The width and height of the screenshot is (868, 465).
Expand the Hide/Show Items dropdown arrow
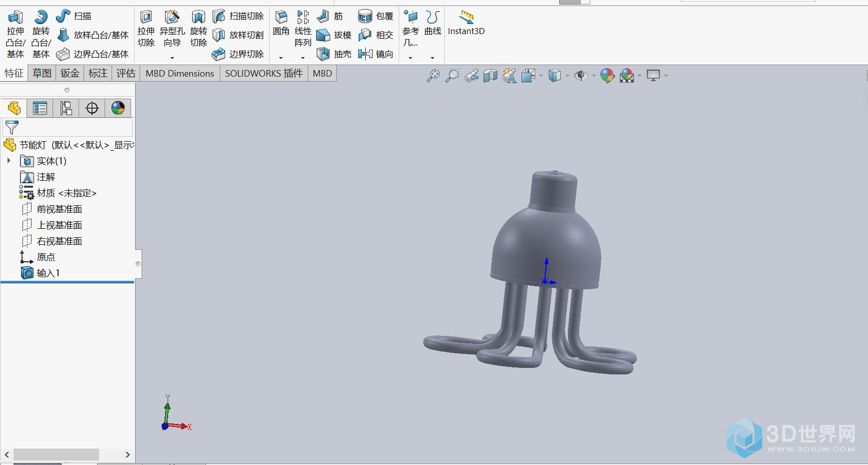[x=594, y=76]
